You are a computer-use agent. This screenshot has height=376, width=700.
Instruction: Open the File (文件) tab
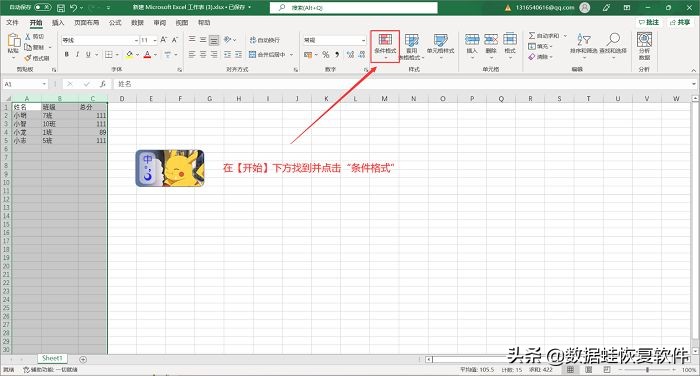click(12, 22)
